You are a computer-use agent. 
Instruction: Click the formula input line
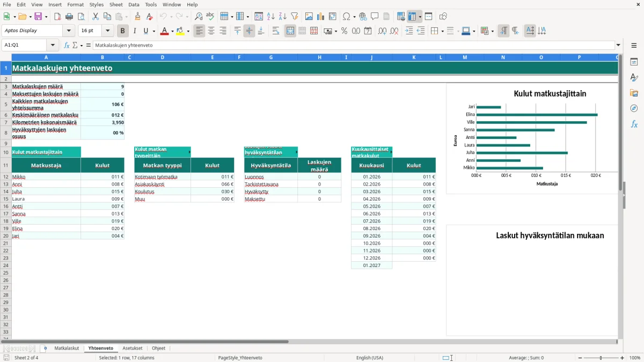point(353,45)
